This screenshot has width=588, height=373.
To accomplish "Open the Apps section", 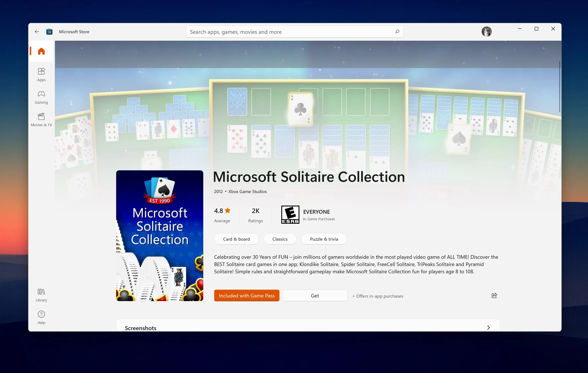I will [x=41, y=74].
